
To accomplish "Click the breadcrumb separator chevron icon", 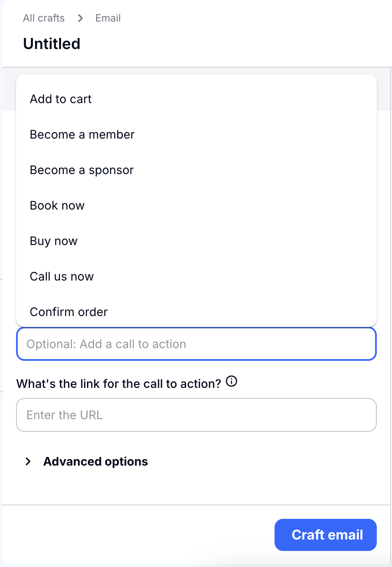I will coord(80,18).
